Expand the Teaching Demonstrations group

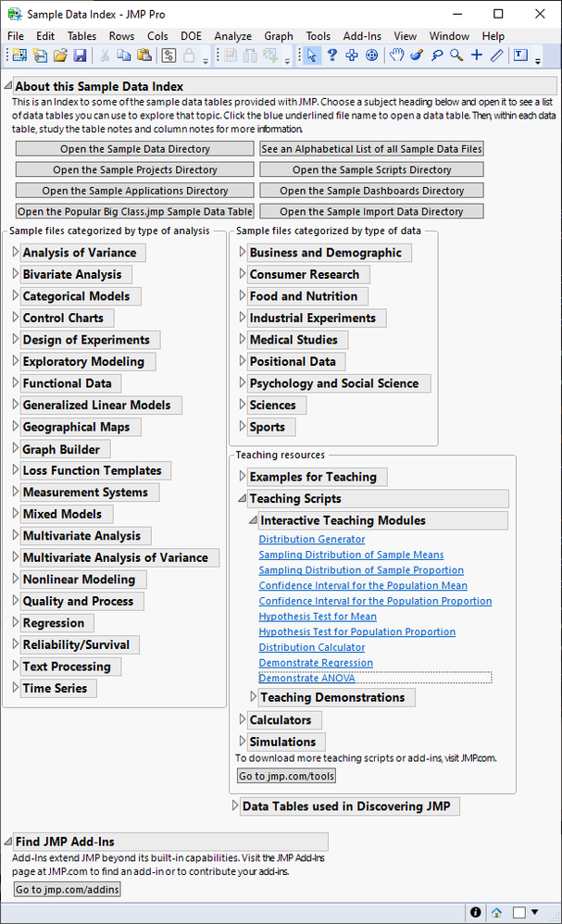[x=253, y=697]
